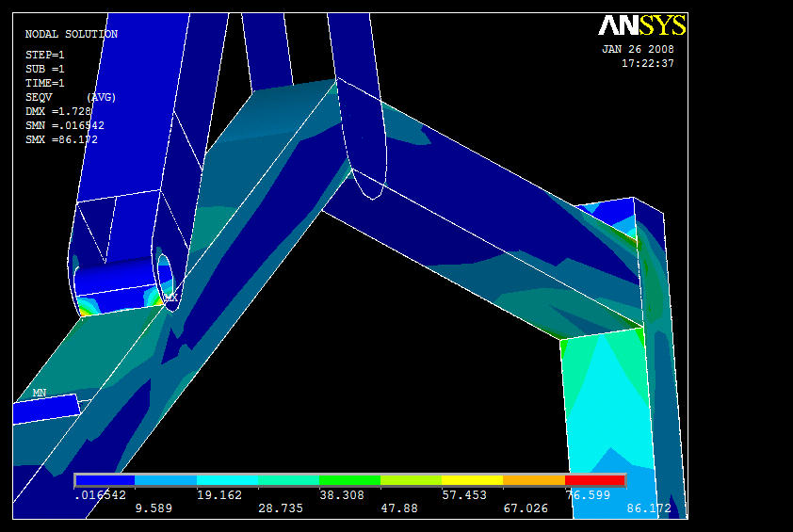Image resolution: width=793 pixels, height=532 pixels.
Task: Click the legend value .016542
Action: point(100,495)
